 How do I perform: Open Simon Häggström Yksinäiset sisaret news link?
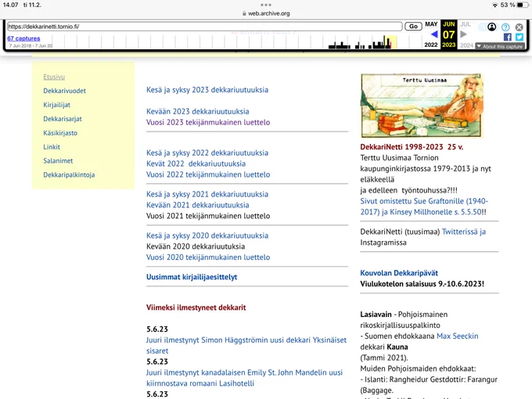click(246, 345)
